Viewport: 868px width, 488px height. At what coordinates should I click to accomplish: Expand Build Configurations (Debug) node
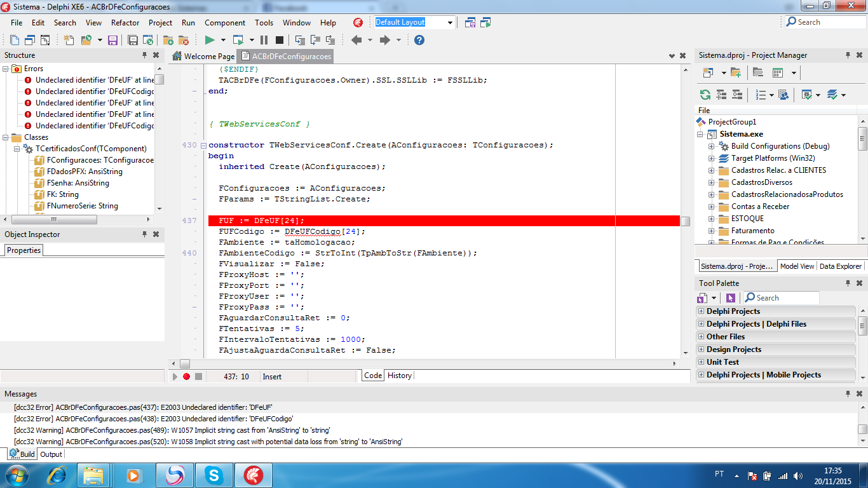[x=712, y=146]
